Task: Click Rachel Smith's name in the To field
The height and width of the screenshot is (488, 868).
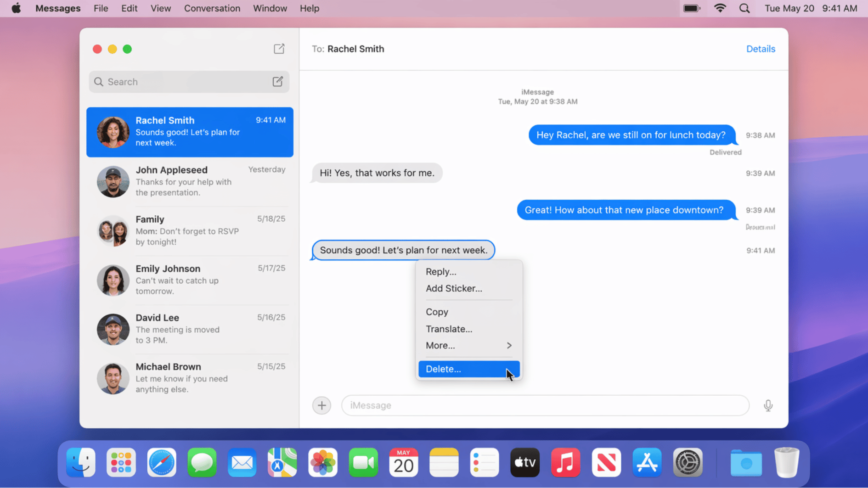Action: click(355, 49)
